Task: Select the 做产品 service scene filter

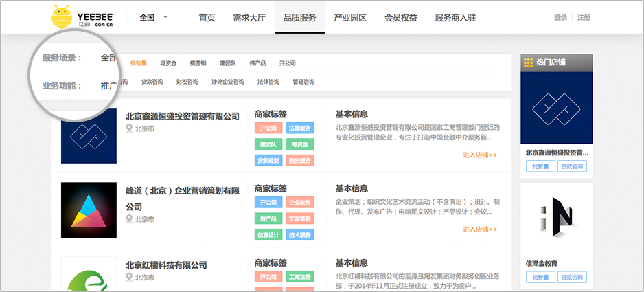Action: [257, 63]
